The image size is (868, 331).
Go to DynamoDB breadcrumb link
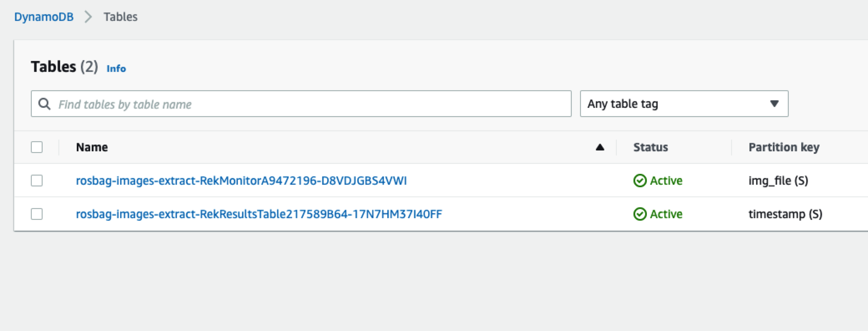[44, 17]
